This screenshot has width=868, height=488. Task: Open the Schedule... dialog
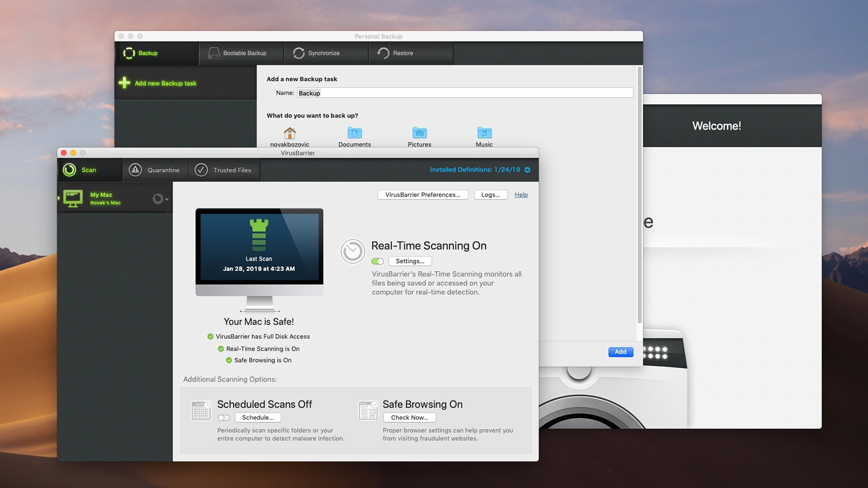tap(258, 418)
